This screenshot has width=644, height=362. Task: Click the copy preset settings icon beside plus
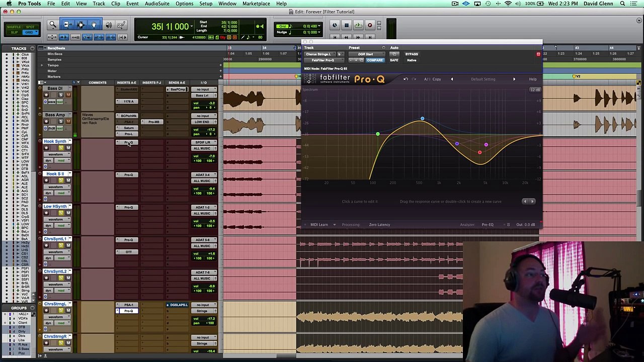pos(361,60)
